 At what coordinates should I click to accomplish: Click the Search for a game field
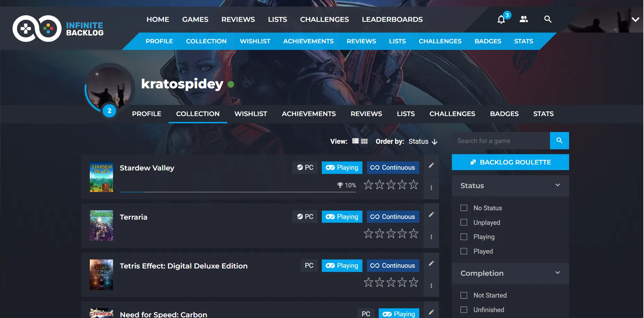[500, 141]
